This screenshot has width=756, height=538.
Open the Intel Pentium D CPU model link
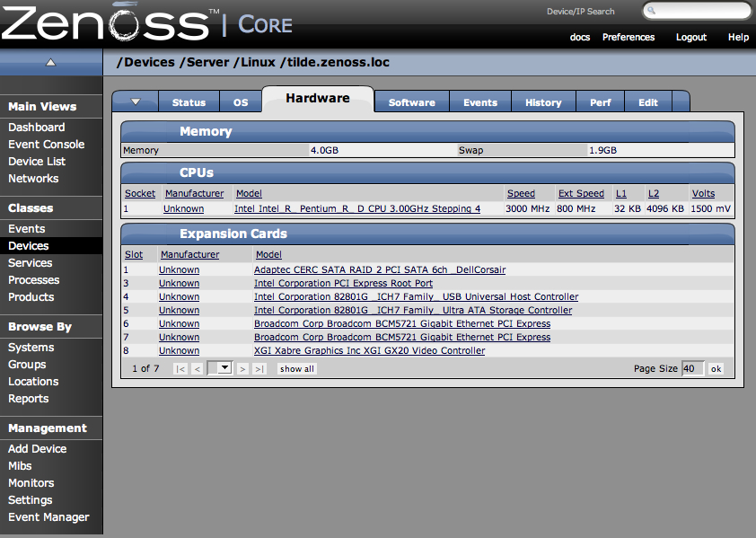(x=357, y=208)
